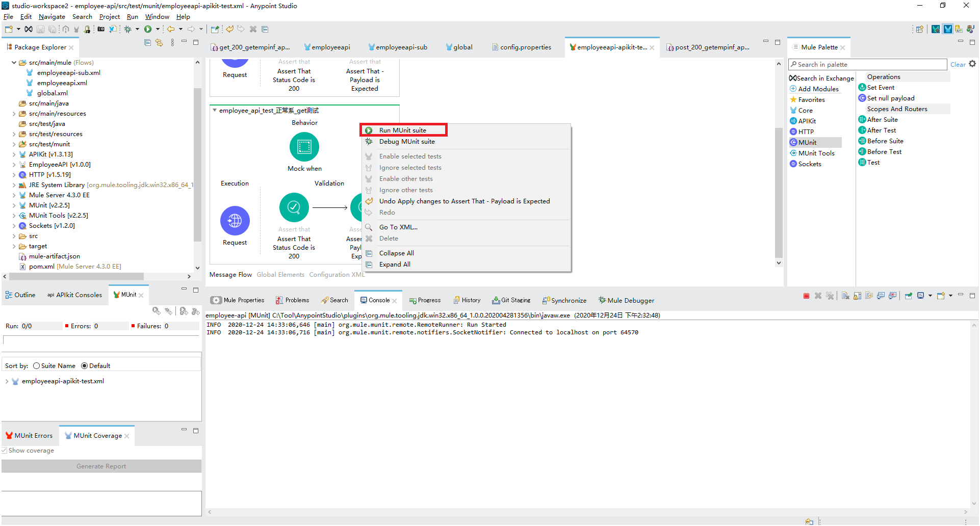Open the Window menu

click(x=157, y=17)
